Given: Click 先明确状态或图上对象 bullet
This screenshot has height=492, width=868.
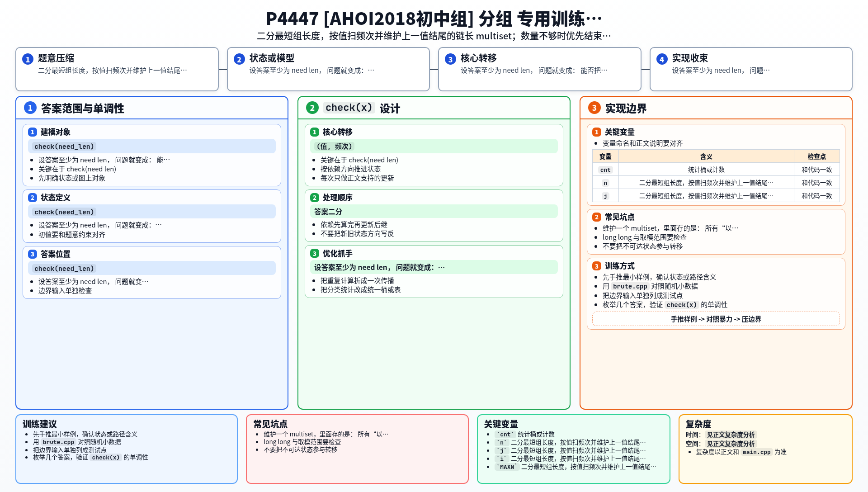Looking at the screenshot, I should pyautogui.click(x=72, y=178).
